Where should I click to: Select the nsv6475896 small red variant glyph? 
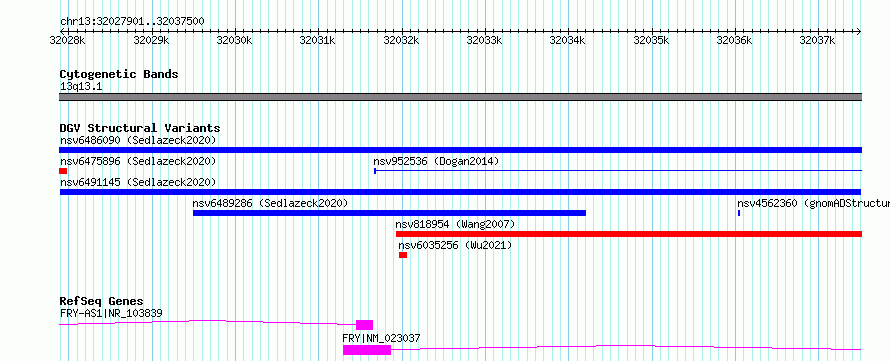click(x=63, y=171)
